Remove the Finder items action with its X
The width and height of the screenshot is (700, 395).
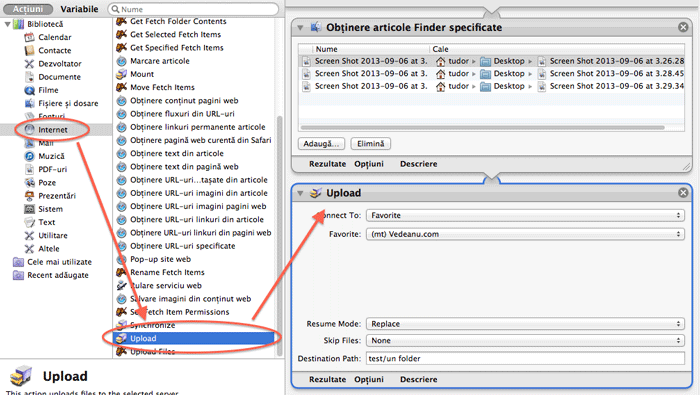[683, 27]
